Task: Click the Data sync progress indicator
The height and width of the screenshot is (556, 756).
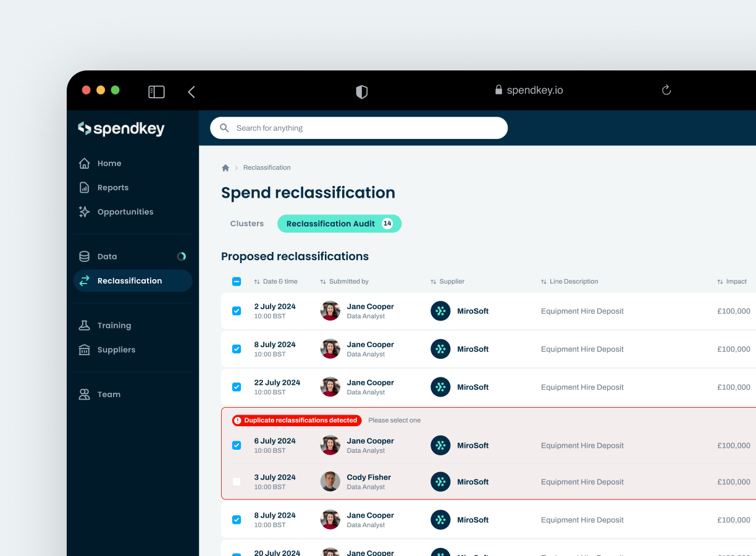Action: 182,256
